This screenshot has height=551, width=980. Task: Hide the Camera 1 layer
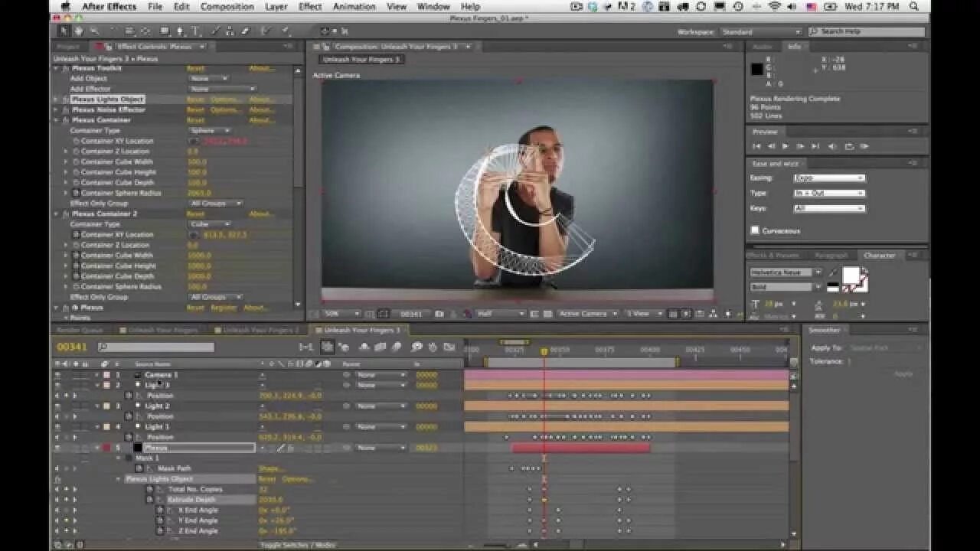pyautogui.click(x=57, y=375)
